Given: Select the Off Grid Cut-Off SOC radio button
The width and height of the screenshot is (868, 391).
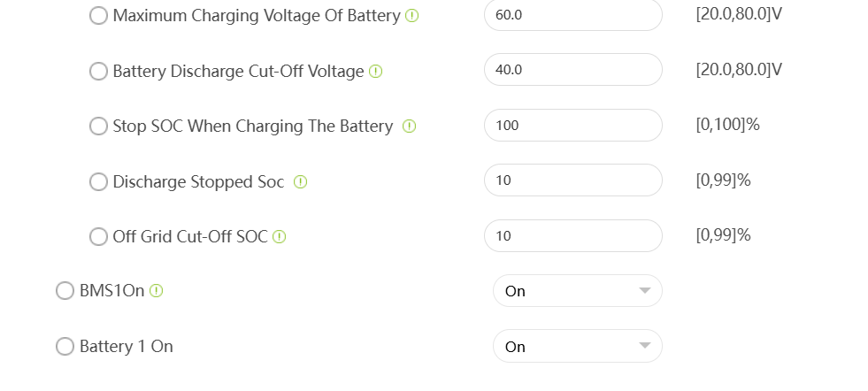Looking at the screenshot, I should click(98, 237).
